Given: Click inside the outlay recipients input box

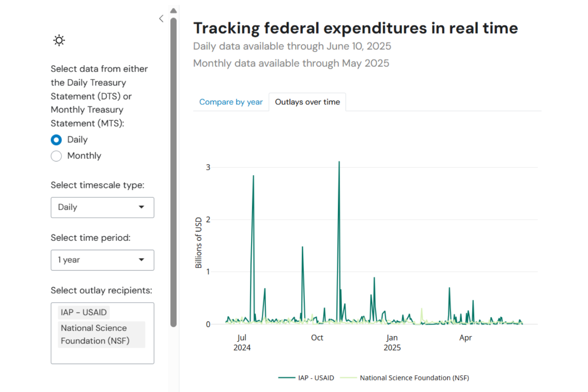Looking at the screenshot, I should pyautogui.click(x=102, y=356).
